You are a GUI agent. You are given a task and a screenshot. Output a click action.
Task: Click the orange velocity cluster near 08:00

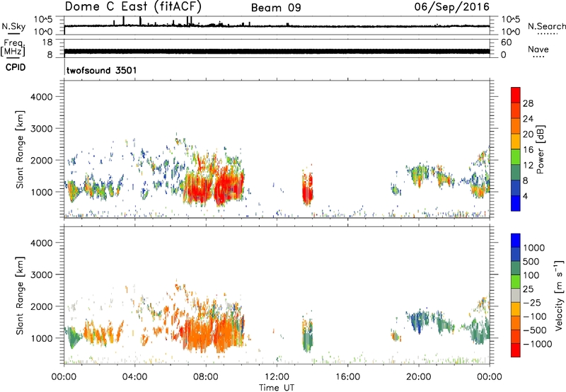tap(197, 334)
